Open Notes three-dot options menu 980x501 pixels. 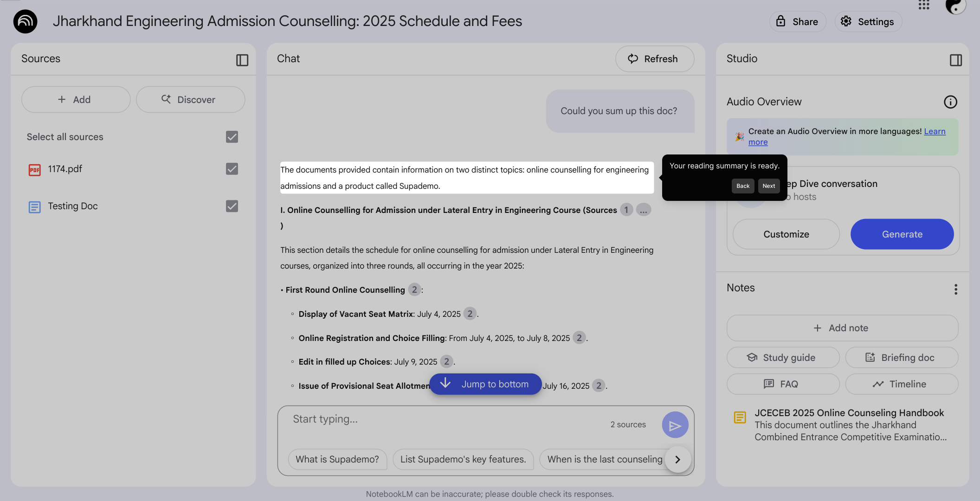tap(956, 289)
